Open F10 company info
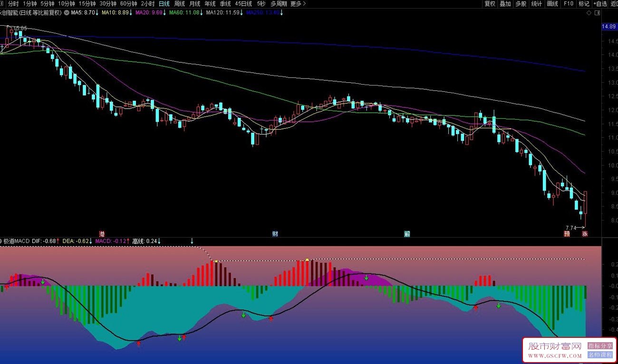The width and height of the screenshot is (618, 364). [x=568, y=3]
